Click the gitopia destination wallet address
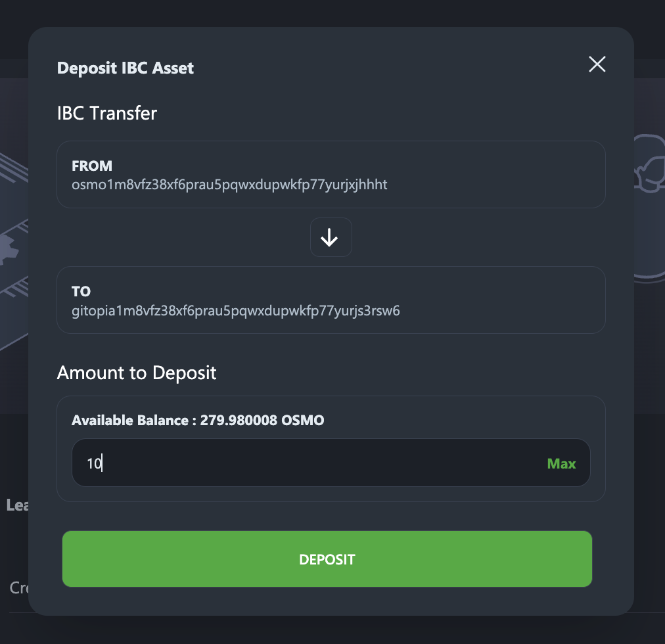Screen dimensions: 665x644 (x=235, y=310)
